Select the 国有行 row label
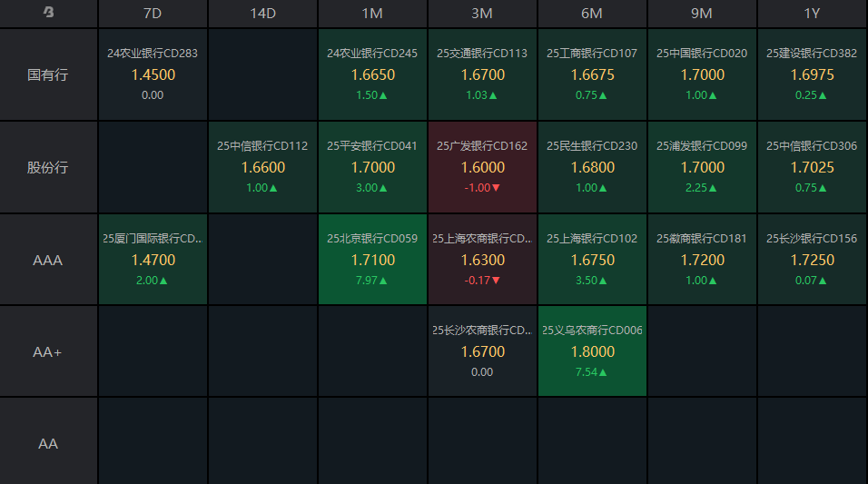Screen dimensions: 868x484 tap(48, 74)
